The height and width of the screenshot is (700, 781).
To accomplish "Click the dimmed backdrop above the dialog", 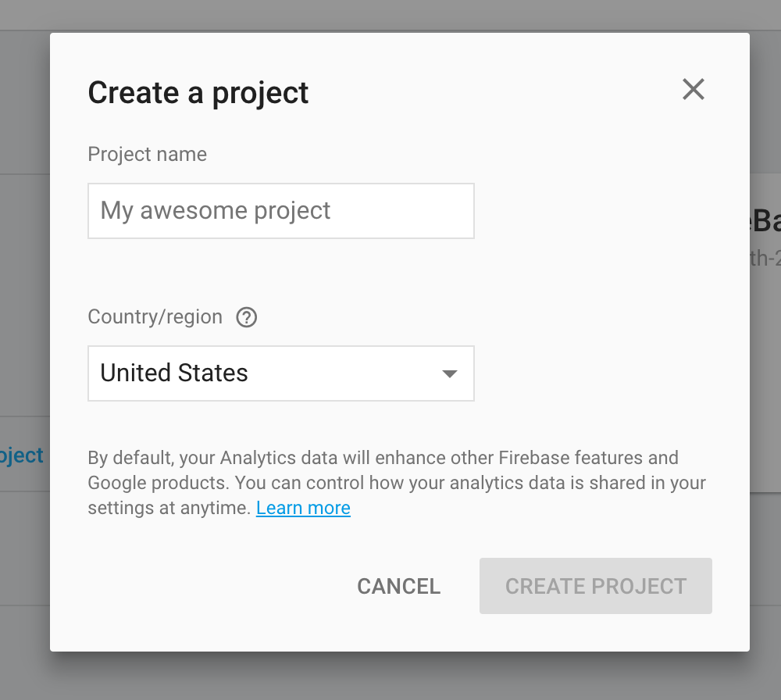I will pyautogui.click(x=390, y=14).
